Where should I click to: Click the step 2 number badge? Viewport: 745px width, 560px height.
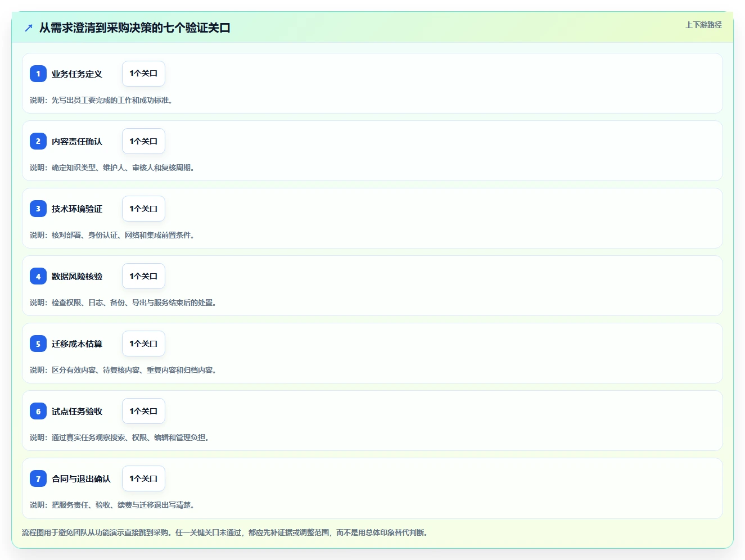38,141
